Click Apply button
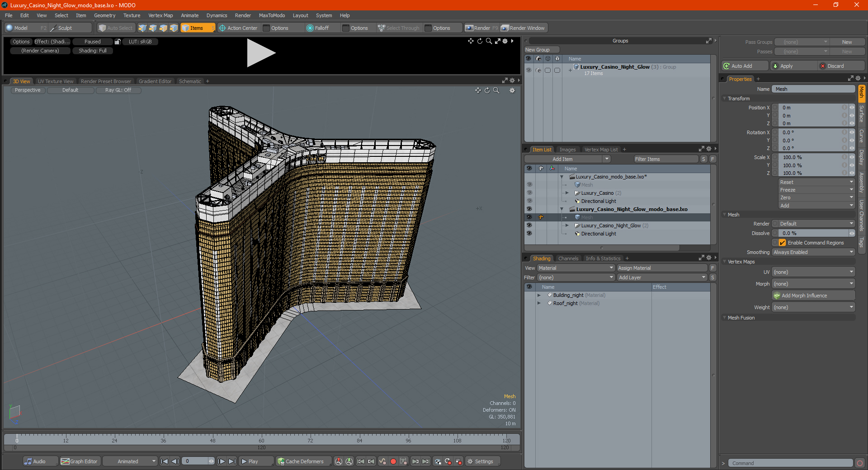 click(x=793, y=66)
